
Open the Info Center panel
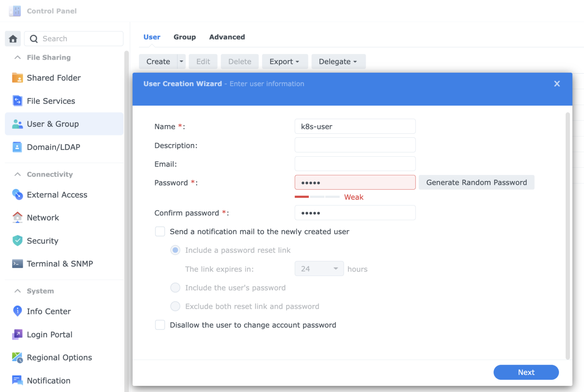coord(49,311)
